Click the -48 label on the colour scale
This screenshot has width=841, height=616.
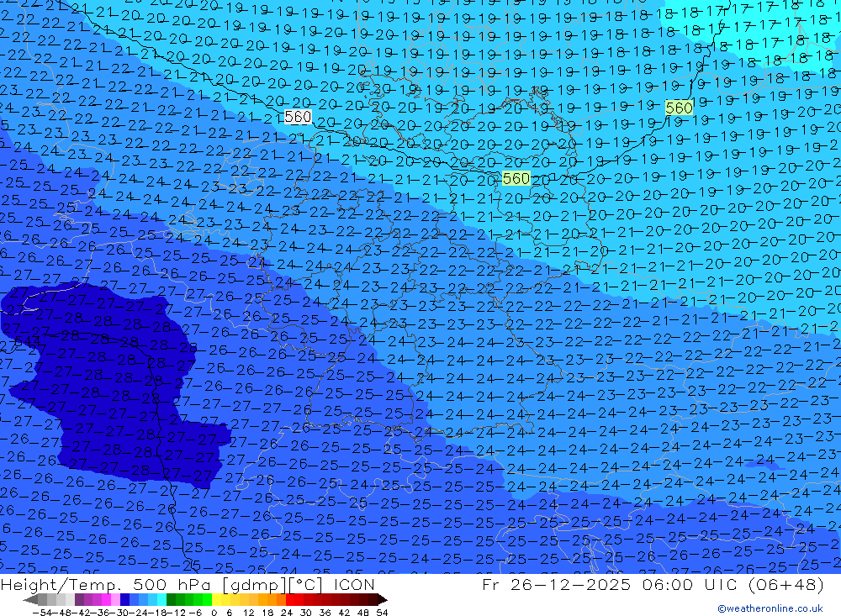[61, 613]
